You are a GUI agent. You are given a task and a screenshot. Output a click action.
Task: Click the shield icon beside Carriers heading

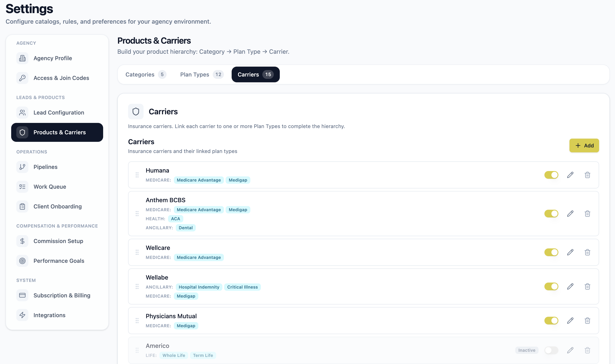click(136, 112)
